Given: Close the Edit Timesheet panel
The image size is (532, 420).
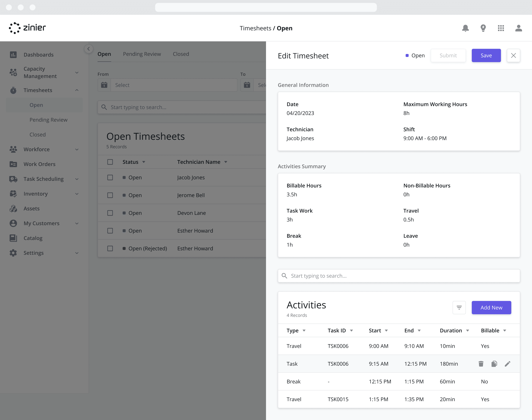Looking at the screenshot, I should pos(513,55).
